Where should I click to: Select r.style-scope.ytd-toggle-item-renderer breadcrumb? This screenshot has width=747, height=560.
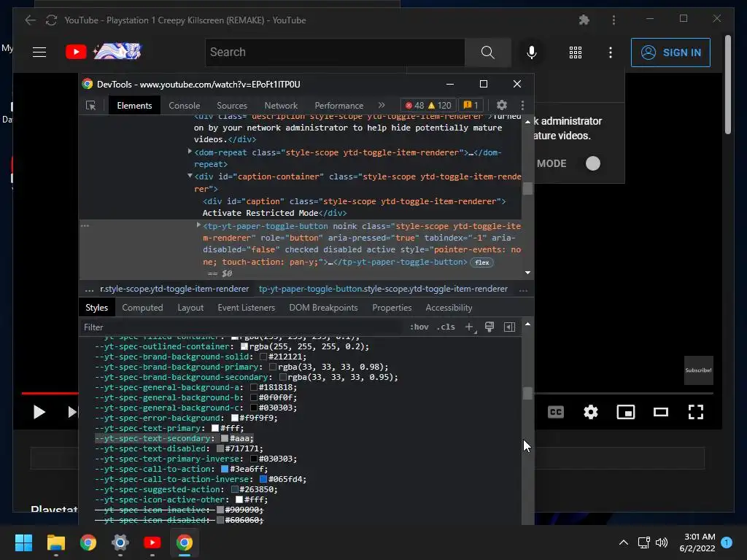point(174,289)
